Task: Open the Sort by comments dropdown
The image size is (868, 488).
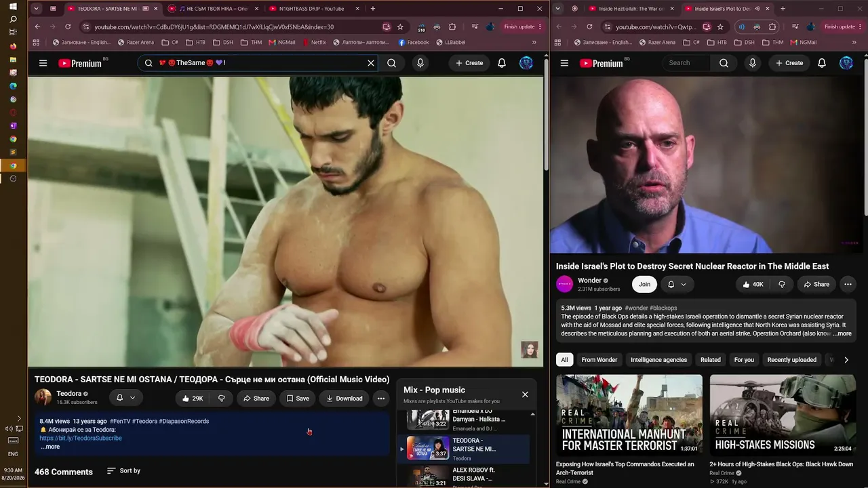Action: 123,470
